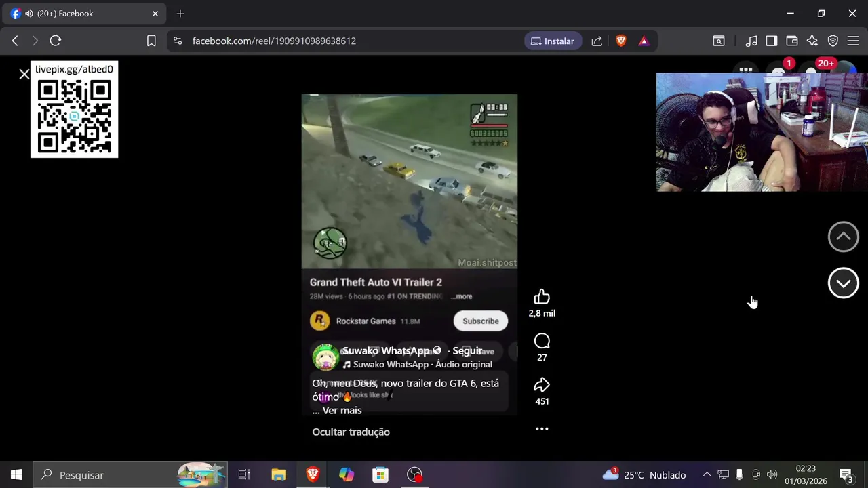Toggle the browser sidebar panel

[772, 41]
